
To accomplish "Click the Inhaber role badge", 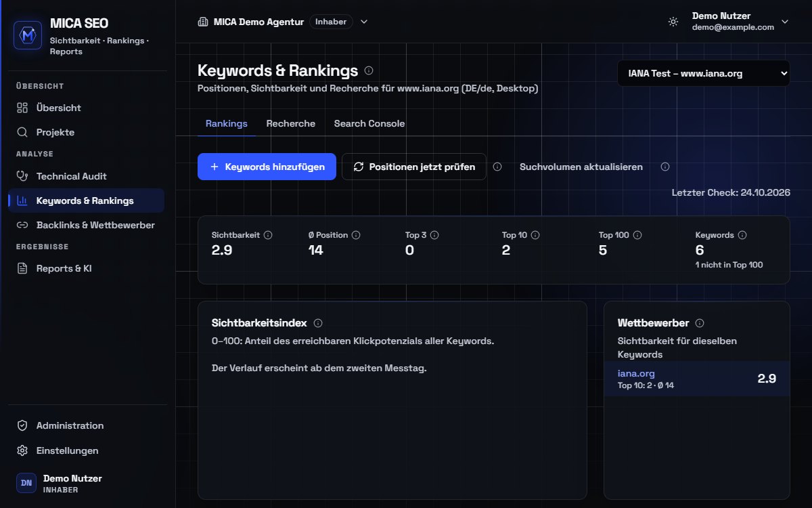I will click(331, 22).
